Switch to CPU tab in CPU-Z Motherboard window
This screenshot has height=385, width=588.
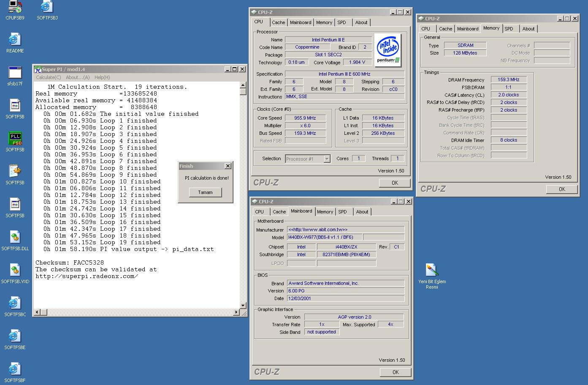coord(260,212)
